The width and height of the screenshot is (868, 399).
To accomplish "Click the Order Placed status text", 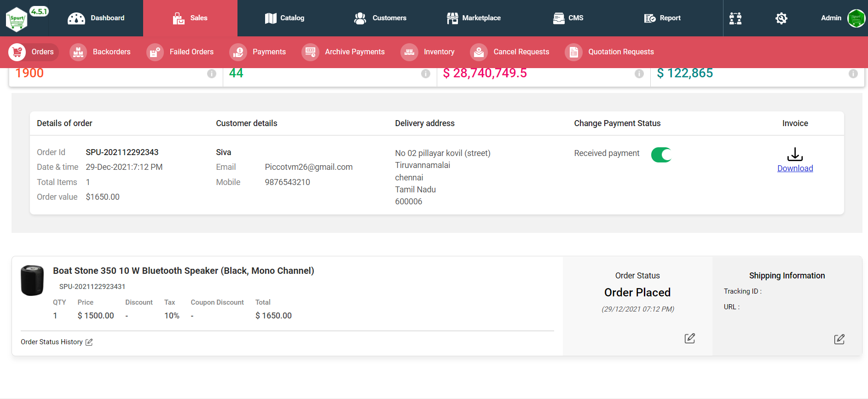I will [x=637, y=292].
